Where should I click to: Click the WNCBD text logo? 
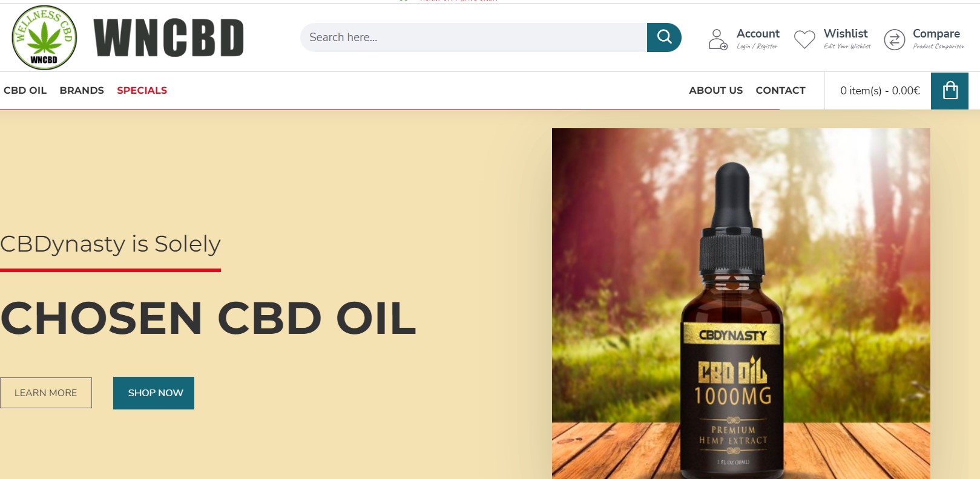(x=169, y=37)
